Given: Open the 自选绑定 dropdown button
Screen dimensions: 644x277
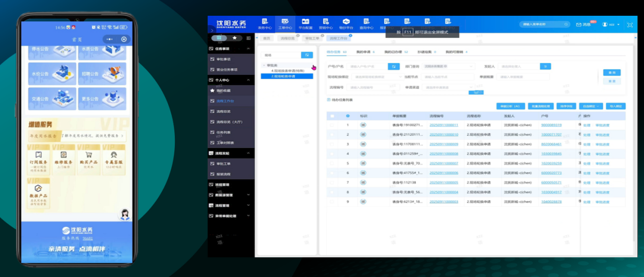Looking at the screenshot, I should click(x=592, y=106).
